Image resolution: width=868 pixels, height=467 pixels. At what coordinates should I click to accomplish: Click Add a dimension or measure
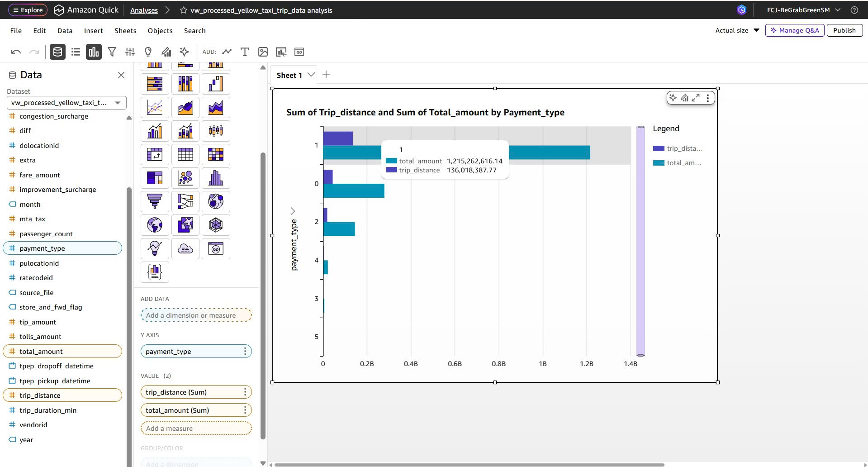(196, 315)
